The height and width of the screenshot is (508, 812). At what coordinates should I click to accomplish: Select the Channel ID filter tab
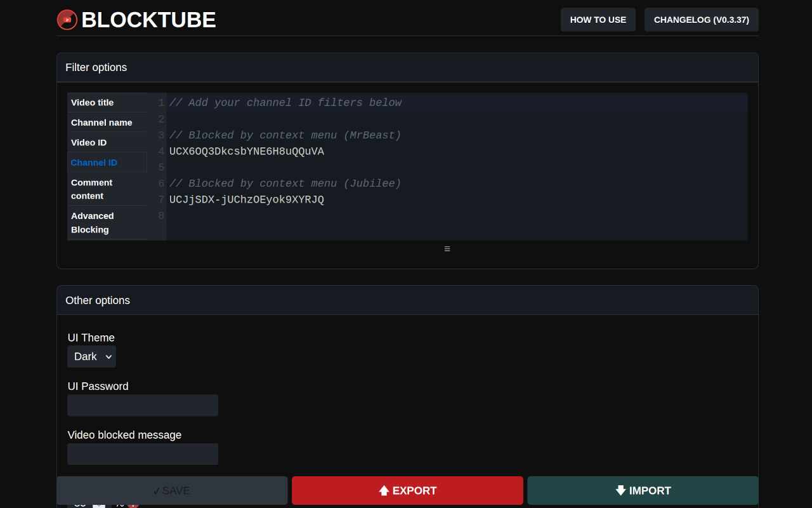point(107,163)
